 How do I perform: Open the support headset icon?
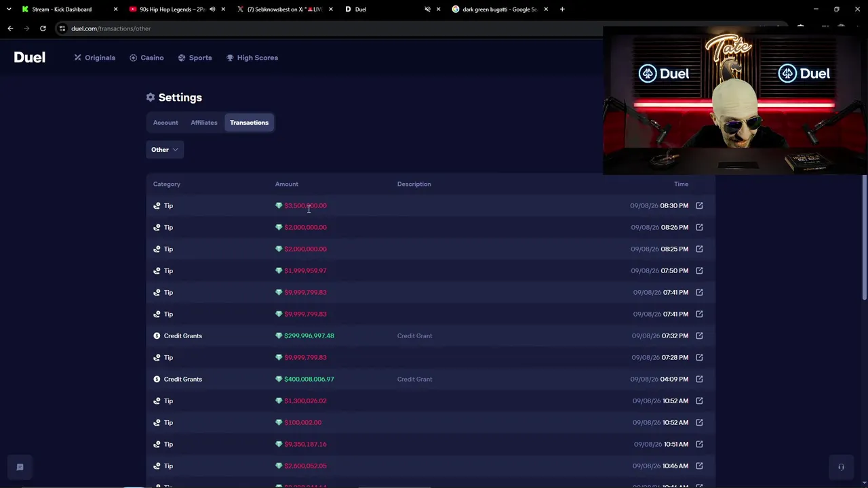coord(841,467)
